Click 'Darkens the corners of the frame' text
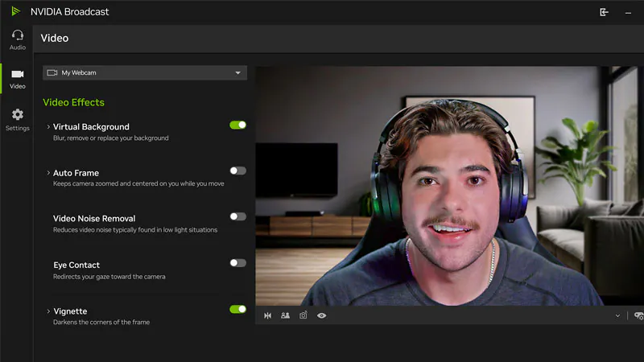The height and width of the screenshot is (362, 644). 101,323
